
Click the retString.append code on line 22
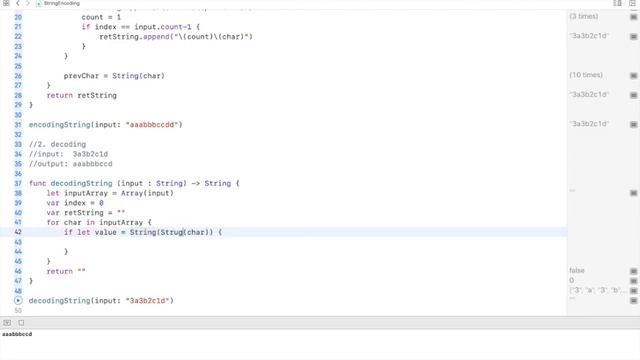[x=176, y=37]
